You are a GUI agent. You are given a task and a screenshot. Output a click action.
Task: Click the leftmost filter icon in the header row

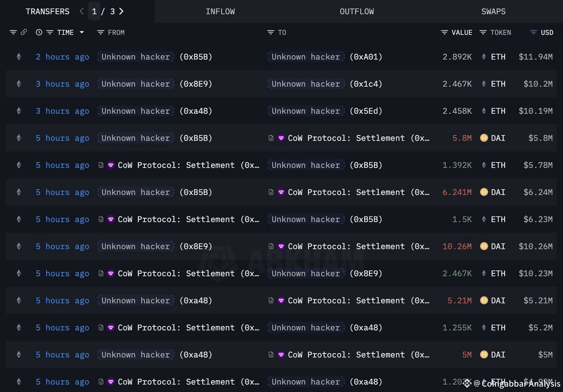click(13, 32)
